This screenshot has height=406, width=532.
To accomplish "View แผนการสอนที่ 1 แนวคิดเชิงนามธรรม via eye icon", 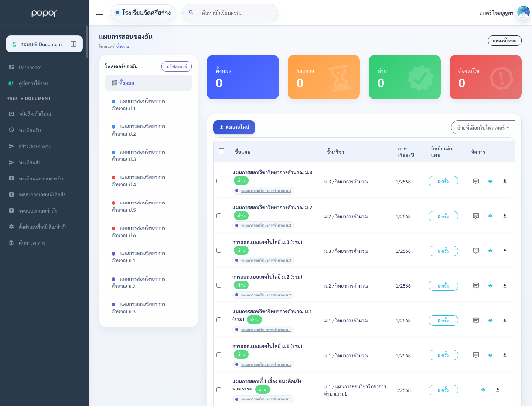I will [483, 390].
